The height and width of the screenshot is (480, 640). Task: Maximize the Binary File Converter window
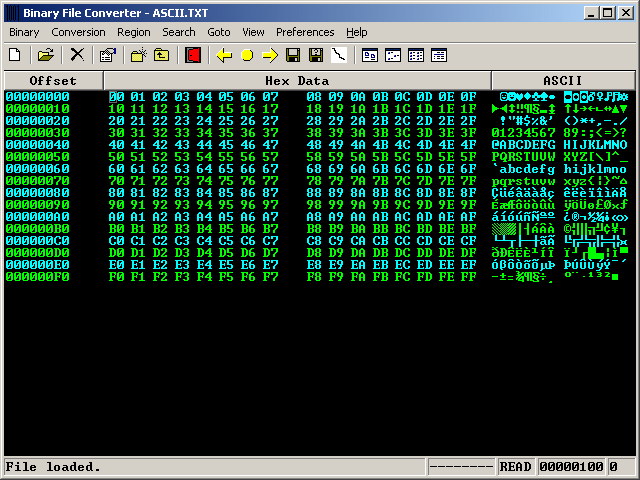[607, 13]
